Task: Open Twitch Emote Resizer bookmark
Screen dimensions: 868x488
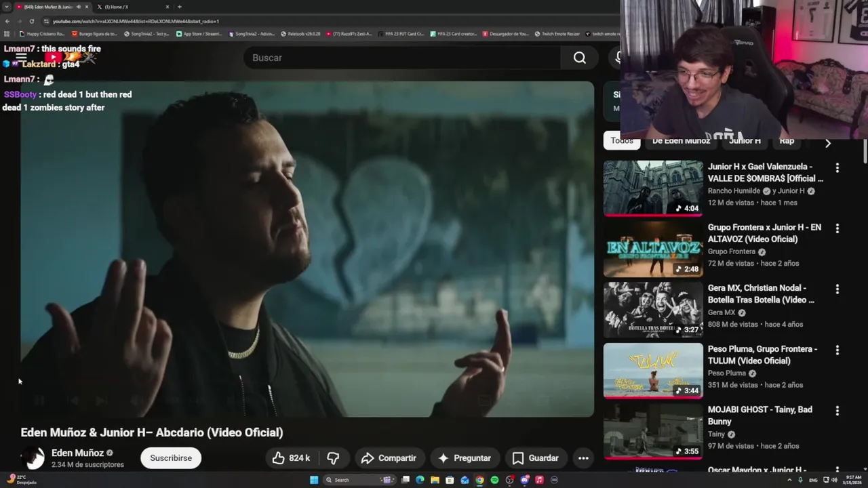Action: 557,33
